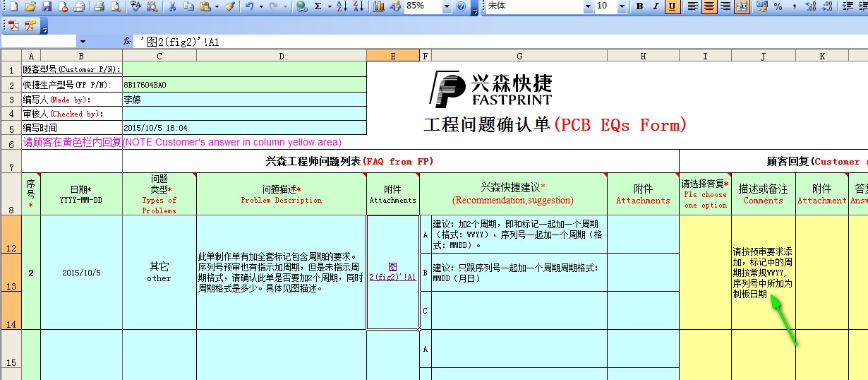Screen dimensions: 868x380
Task: Print the sheet with the printer icon
Action: (79, 6)
